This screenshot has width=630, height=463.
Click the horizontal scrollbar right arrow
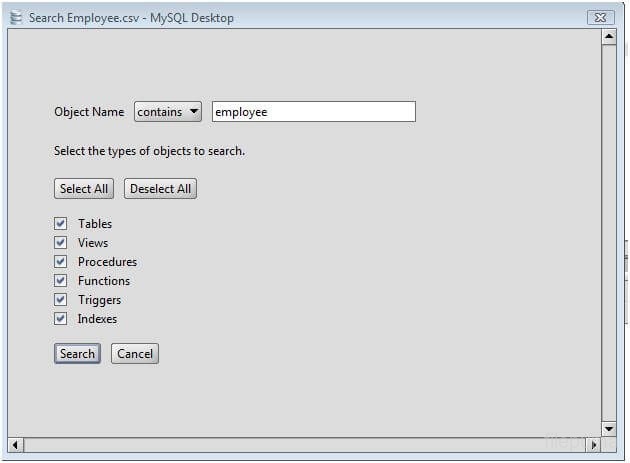(593, 444)
